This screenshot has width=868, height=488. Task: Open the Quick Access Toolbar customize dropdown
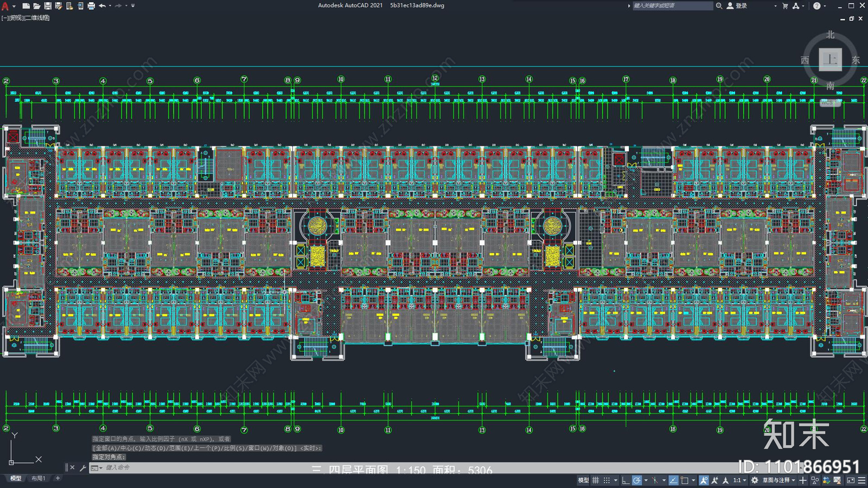[x=133, y=6]
